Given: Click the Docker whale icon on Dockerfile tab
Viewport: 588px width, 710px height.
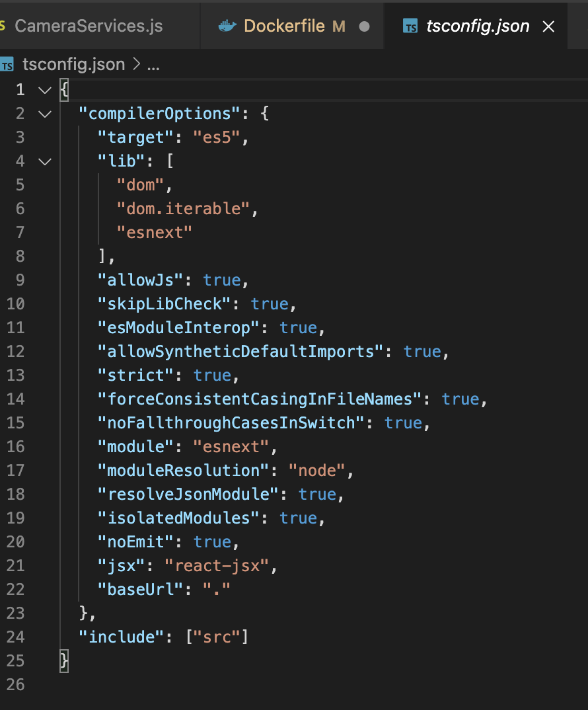Looking at the screenshot, I should 227,26.
